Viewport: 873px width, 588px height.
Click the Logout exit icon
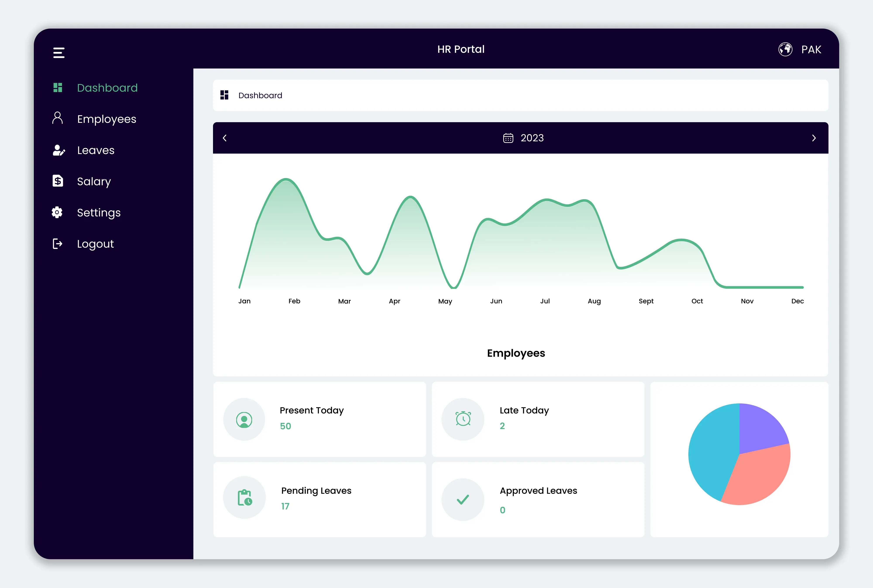[x=57, y=244]
